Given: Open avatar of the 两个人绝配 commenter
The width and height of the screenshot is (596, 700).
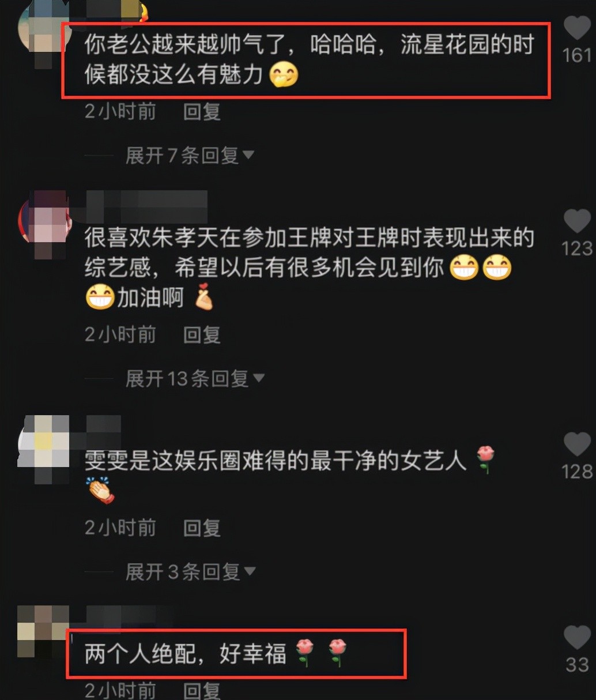Looking at the screenshot, I should [x=43, y=630].
